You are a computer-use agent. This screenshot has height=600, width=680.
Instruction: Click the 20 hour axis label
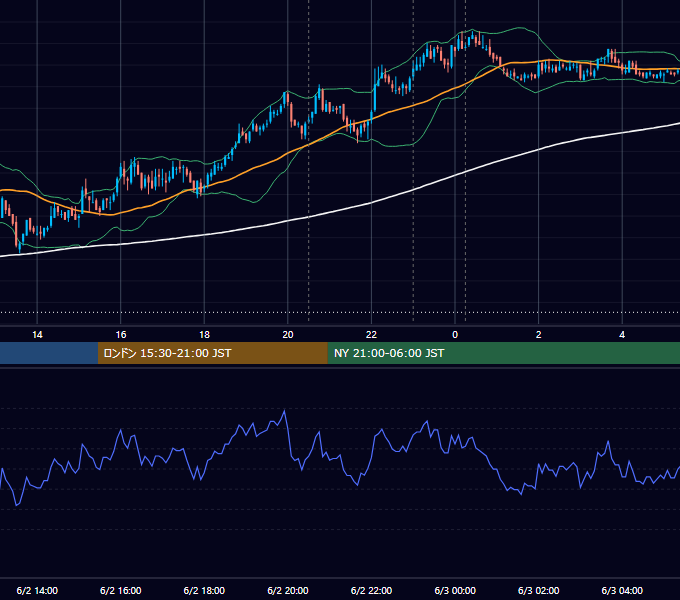tap(288, 335)
